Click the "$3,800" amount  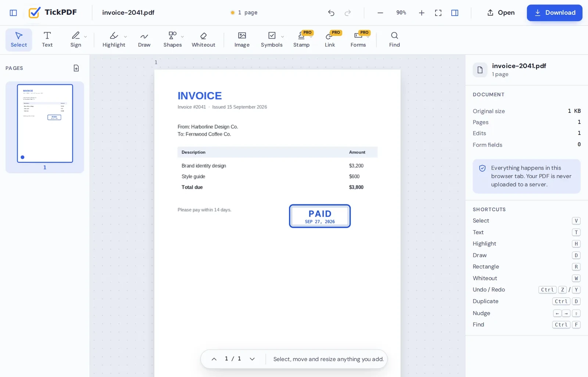(x=356, y=187)
